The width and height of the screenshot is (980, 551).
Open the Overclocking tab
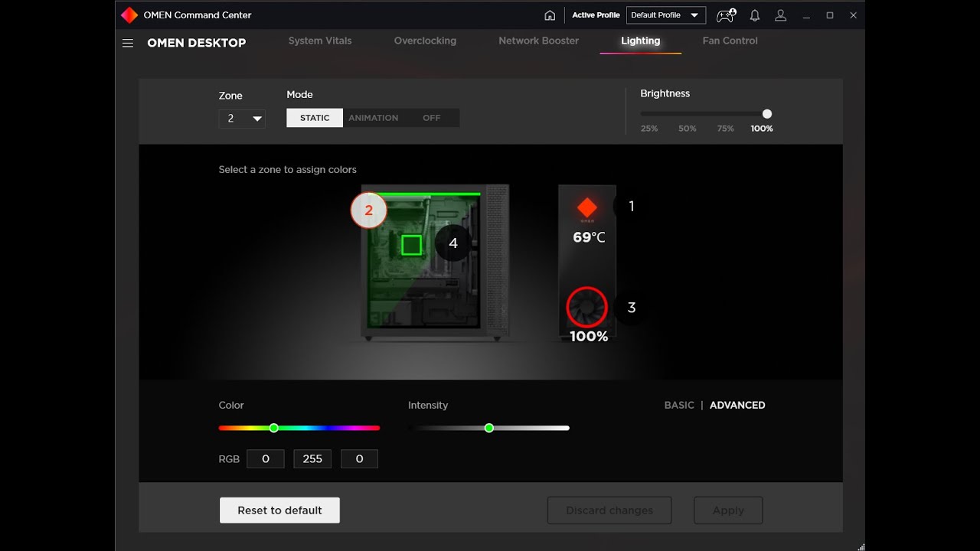pos(425,41)
